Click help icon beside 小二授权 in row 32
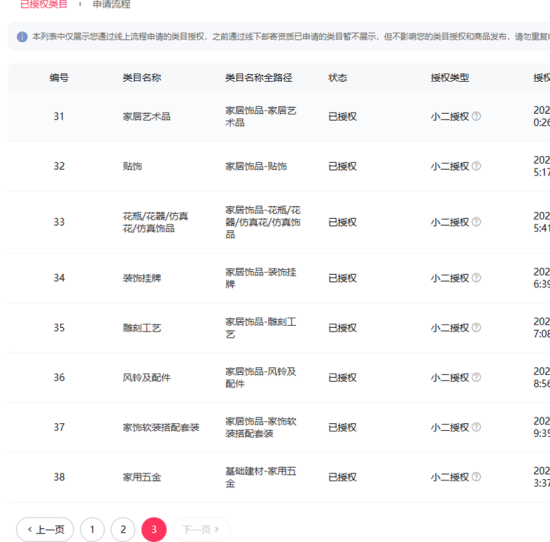Screen dimensions: 550x542 coord(476,166)
